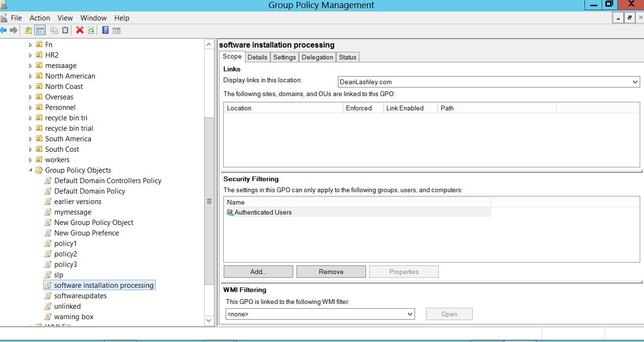
Task: Toggle the Show/Hide Console Tree icon
Action: [x=40, y=30]
